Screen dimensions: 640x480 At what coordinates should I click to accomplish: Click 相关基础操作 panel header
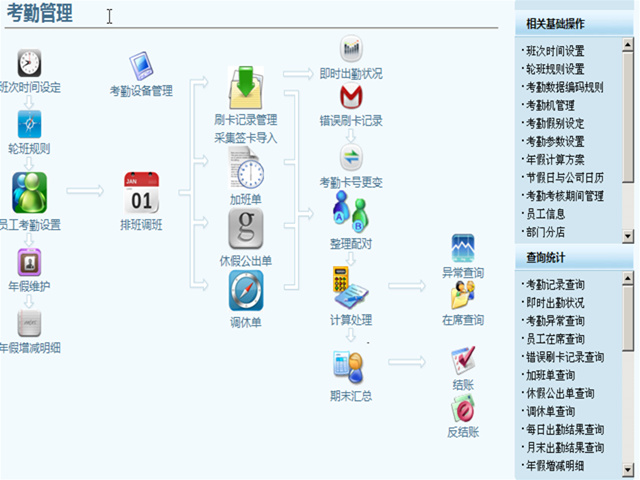coord(574,24)
